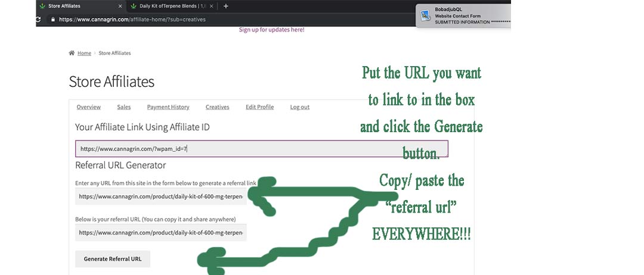The width and height of the screenshot is (644, 275).
Task: Click the affiliate link field with wpam_id=7
Action: [262, 149]
